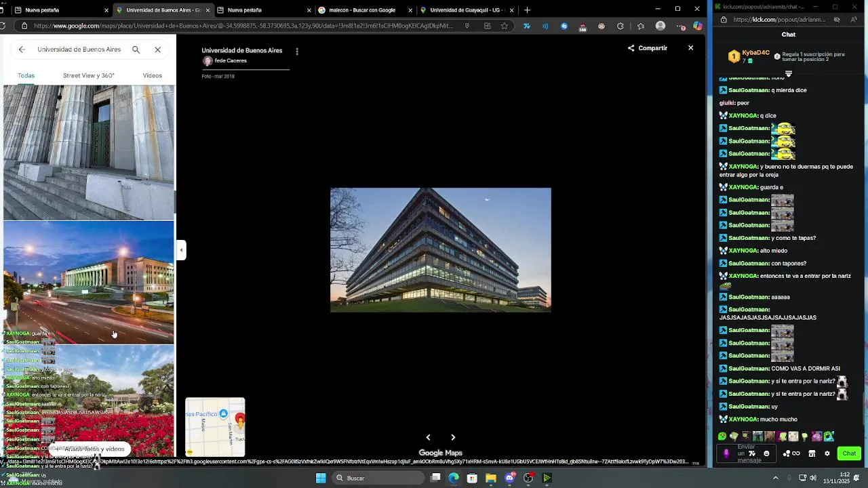Close the Google Maps photo viewer

pyautogui.click(x=690, y=48)
